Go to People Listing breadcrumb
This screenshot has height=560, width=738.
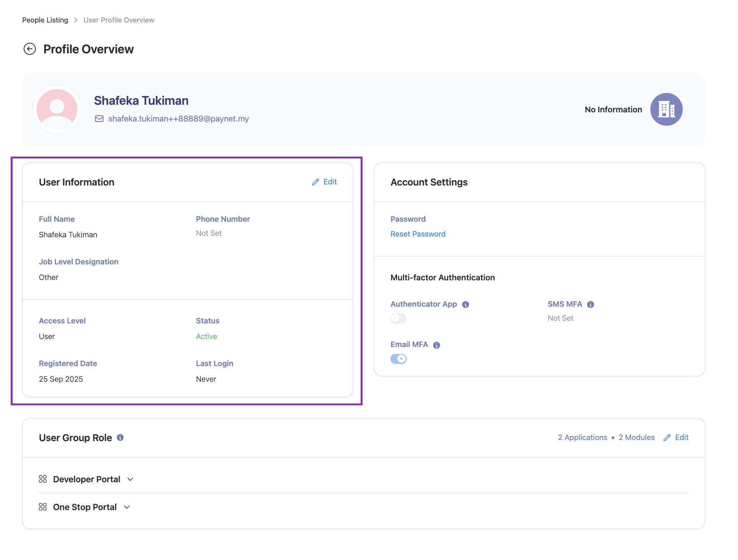[45, 20]
